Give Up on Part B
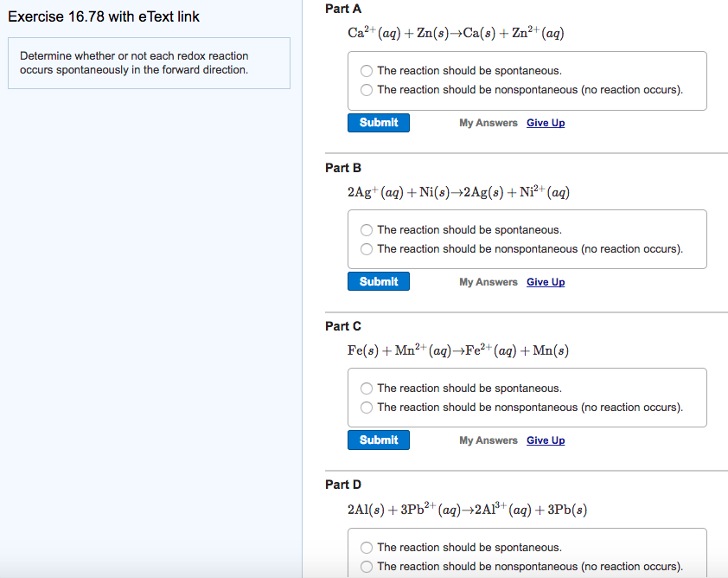 [545, 281]
